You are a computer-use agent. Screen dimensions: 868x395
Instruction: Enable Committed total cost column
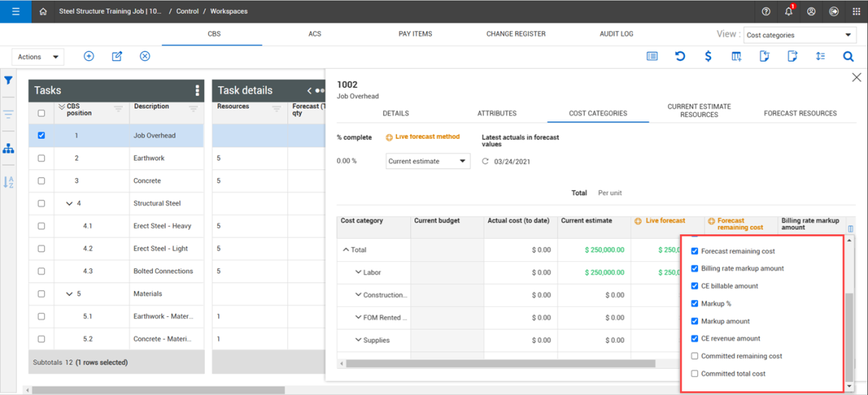click(x=695, y=373)
